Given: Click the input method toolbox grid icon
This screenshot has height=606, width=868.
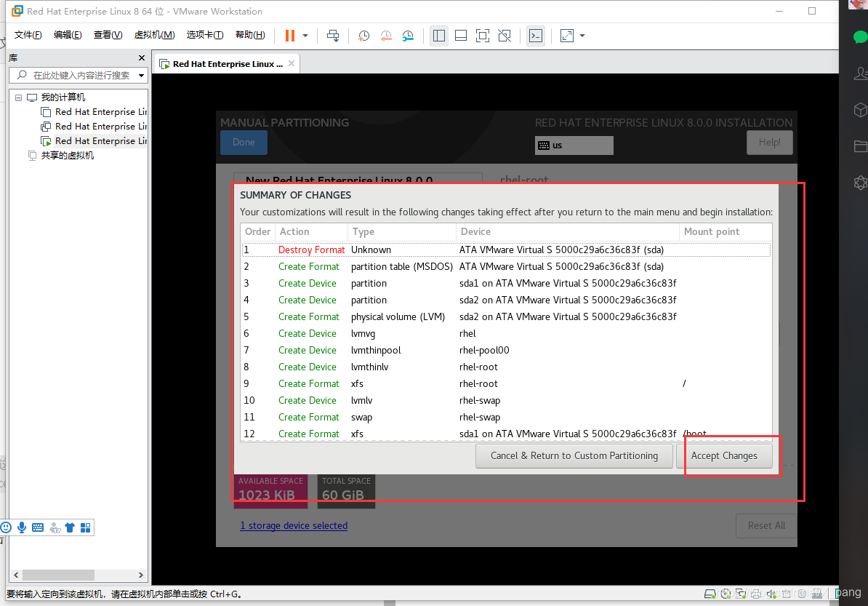Looking at the screenshot, I should tap(85, 527).
